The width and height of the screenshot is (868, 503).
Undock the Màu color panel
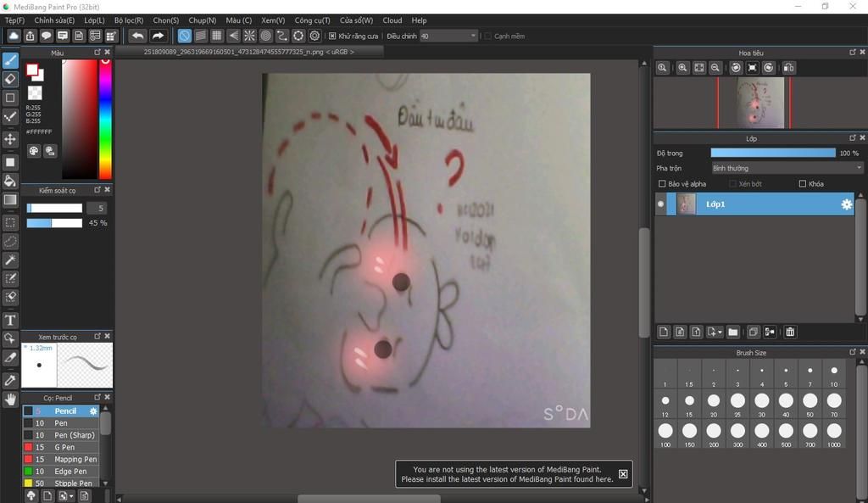(97, 52)
